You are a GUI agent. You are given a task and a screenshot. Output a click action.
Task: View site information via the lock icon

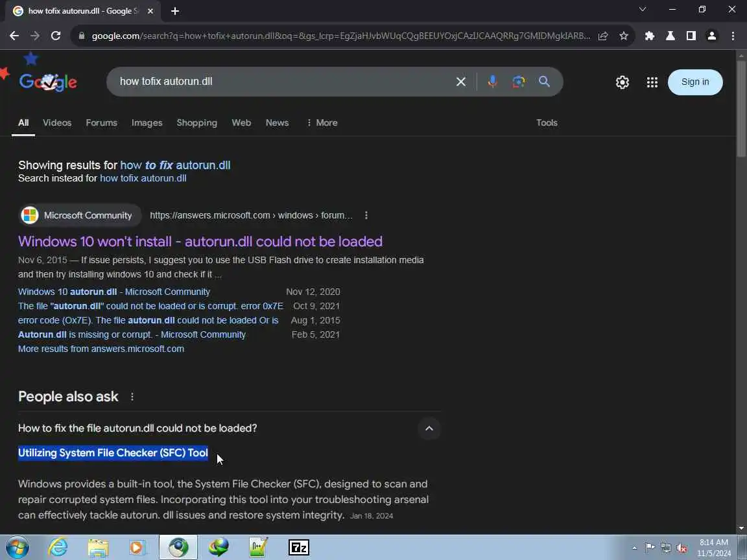click(82, 36)
